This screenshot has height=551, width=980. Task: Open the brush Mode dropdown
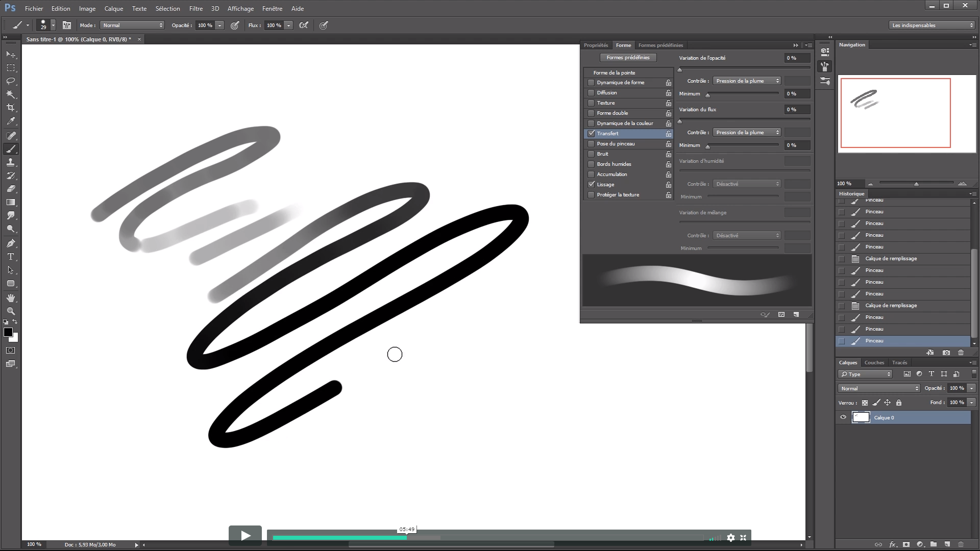(133, 25)
